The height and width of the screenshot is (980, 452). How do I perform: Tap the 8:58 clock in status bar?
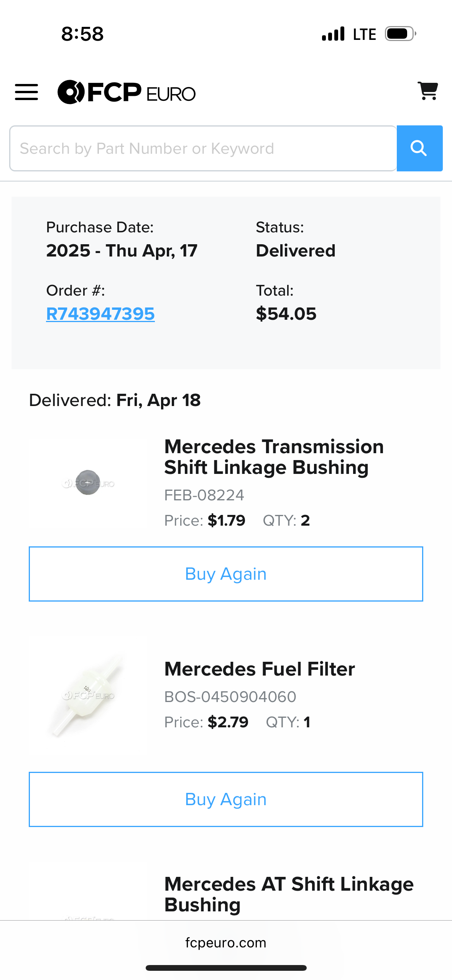(82, 34)
